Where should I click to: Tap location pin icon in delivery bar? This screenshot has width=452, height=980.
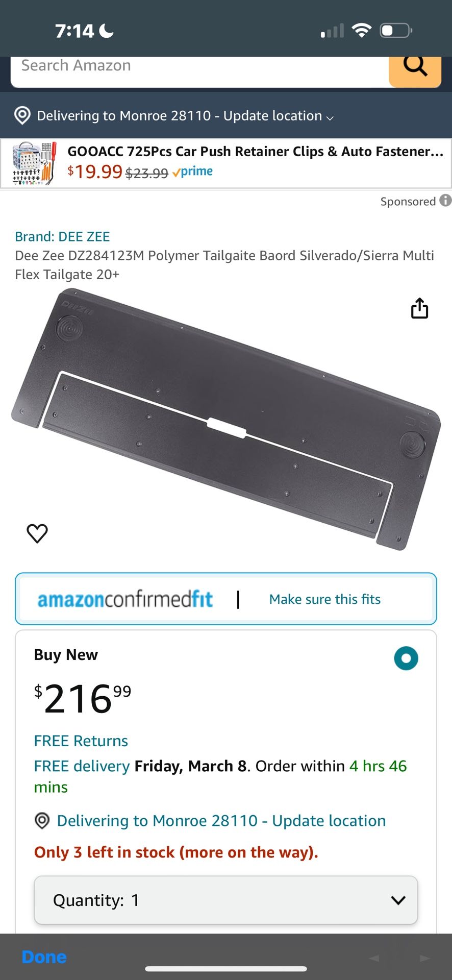pyautogui.click(x=22, y=115)
